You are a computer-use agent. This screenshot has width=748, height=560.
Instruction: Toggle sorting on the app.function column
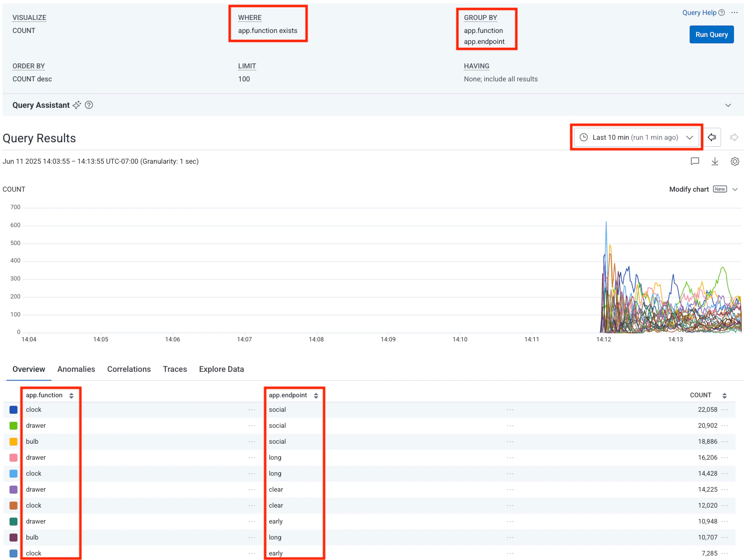[71, 395]
